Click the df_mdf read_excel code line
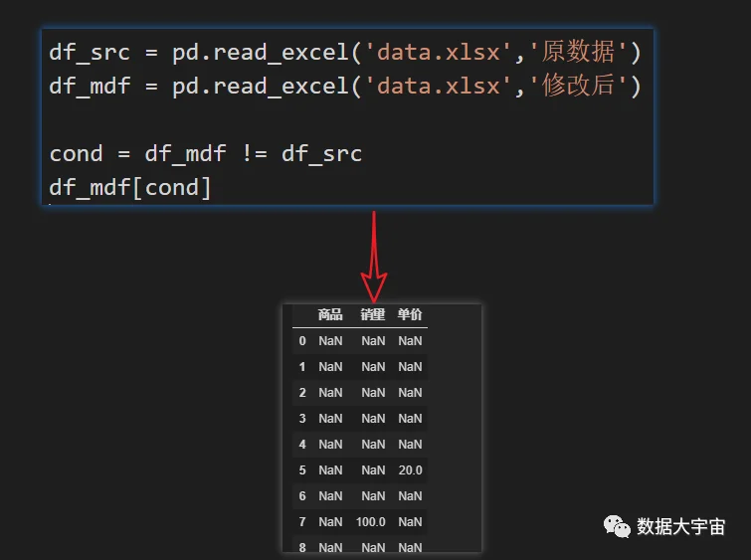 345,86
